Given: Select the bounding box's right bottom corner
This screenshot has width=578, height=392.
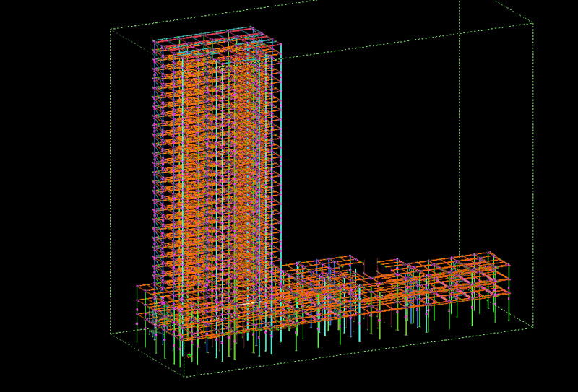Looking at the screenshot, I should [533, 327].
